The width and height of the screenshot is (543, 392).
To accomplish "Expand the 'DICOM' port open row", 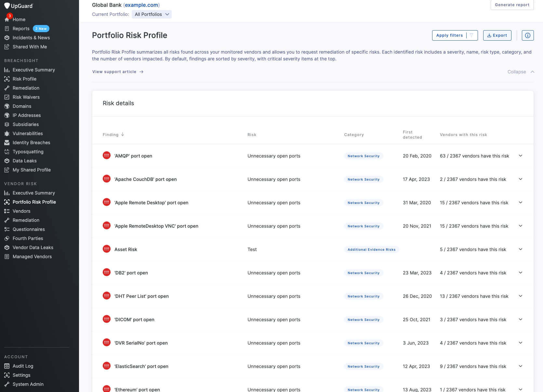I will tap(521, 320).
